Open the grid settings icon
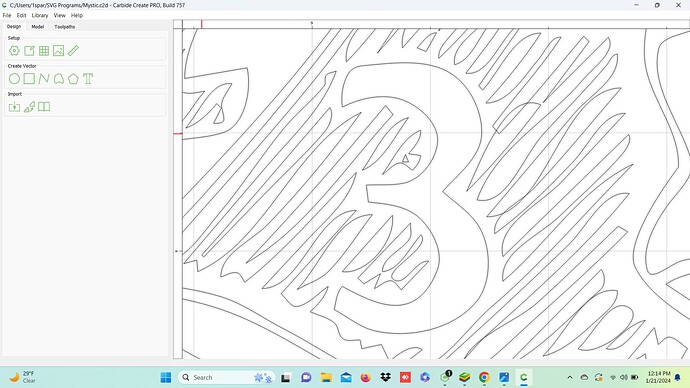690x388 pixels. click(x=44, y=51)
